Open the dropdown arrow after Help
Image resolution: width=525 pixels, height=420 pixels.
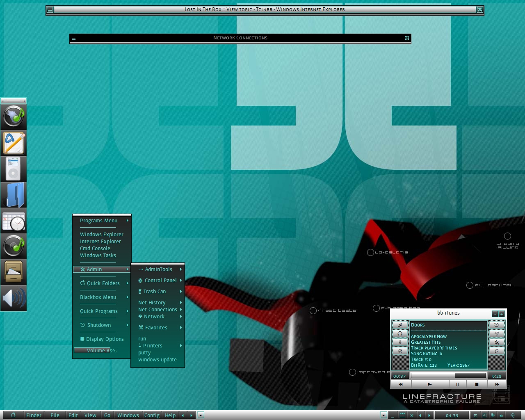(x=201, y=415)
